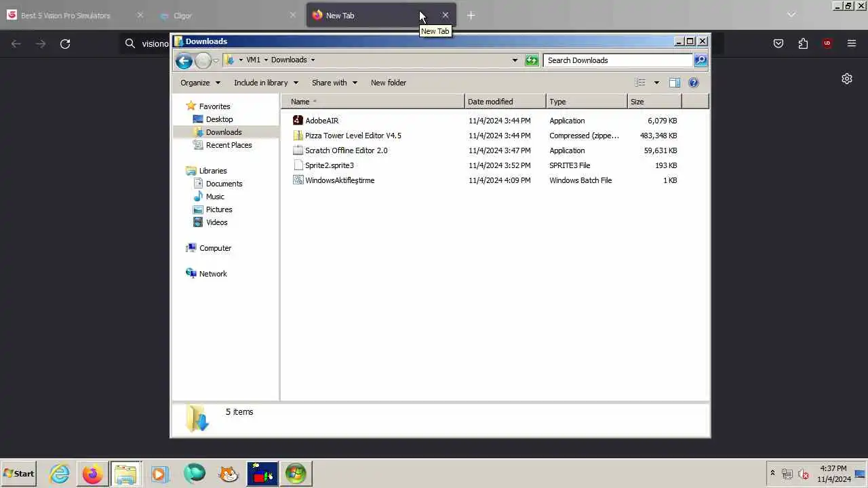Click the Search Downloads field

618,60
